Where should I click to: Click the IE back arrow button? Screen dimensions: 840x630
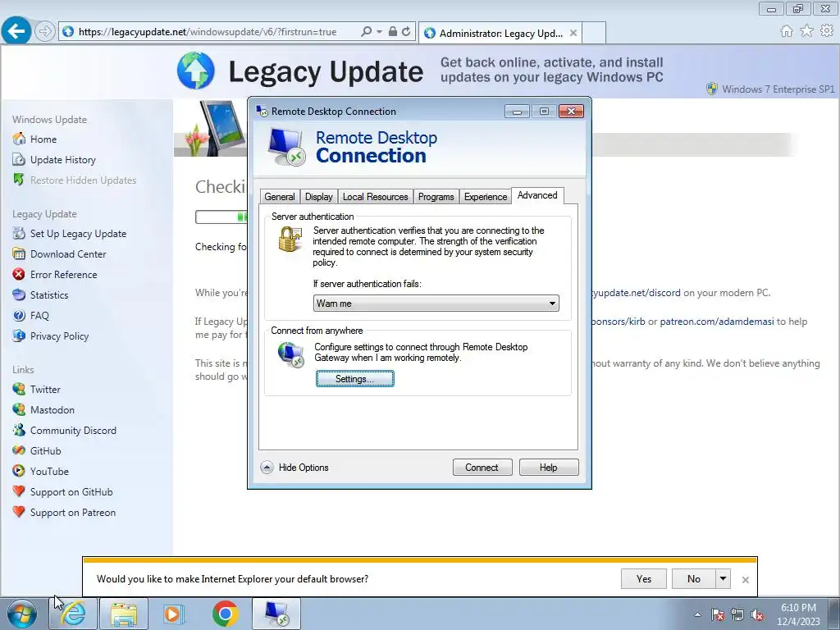point(16,31)
